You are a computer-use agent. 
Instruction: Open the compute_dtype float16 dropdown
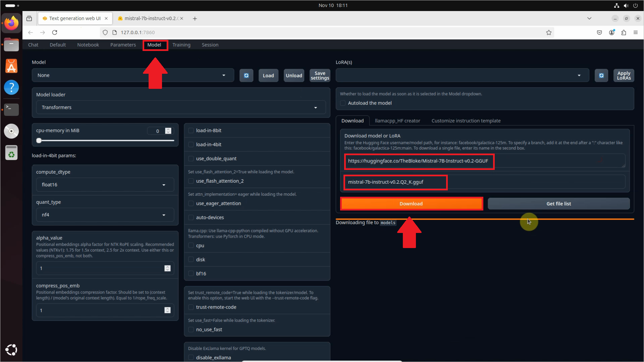coord(105,185)
